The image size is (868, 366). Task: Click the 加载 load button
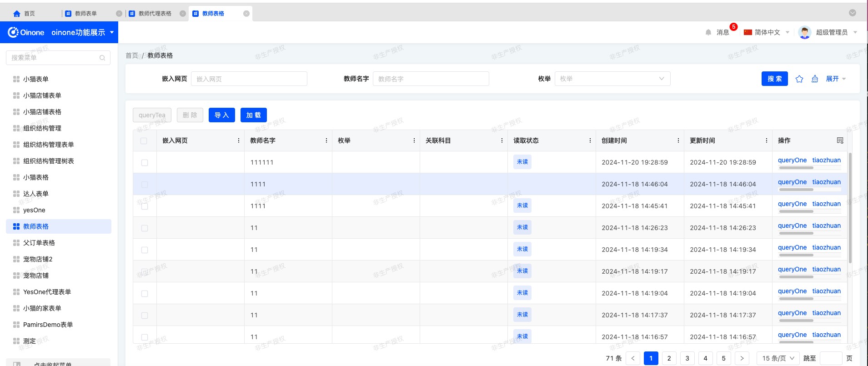click(254, 115)
